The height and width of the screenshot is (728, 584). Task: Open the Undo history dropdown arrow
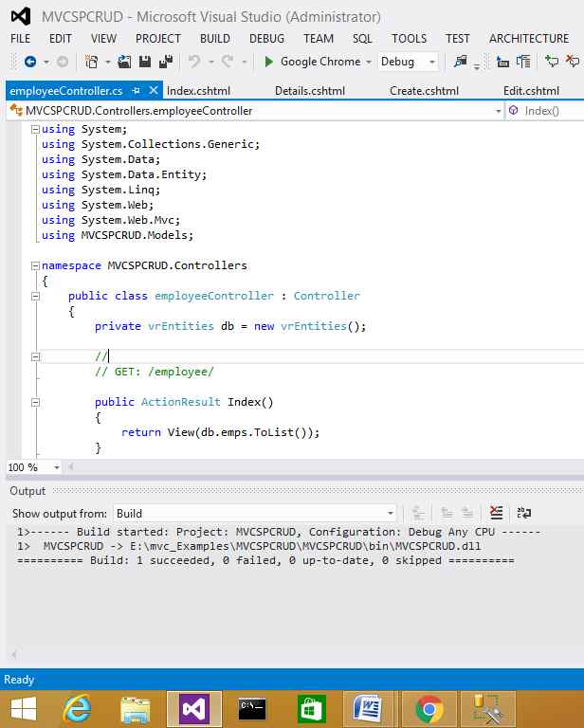click(x=210, y=62)
